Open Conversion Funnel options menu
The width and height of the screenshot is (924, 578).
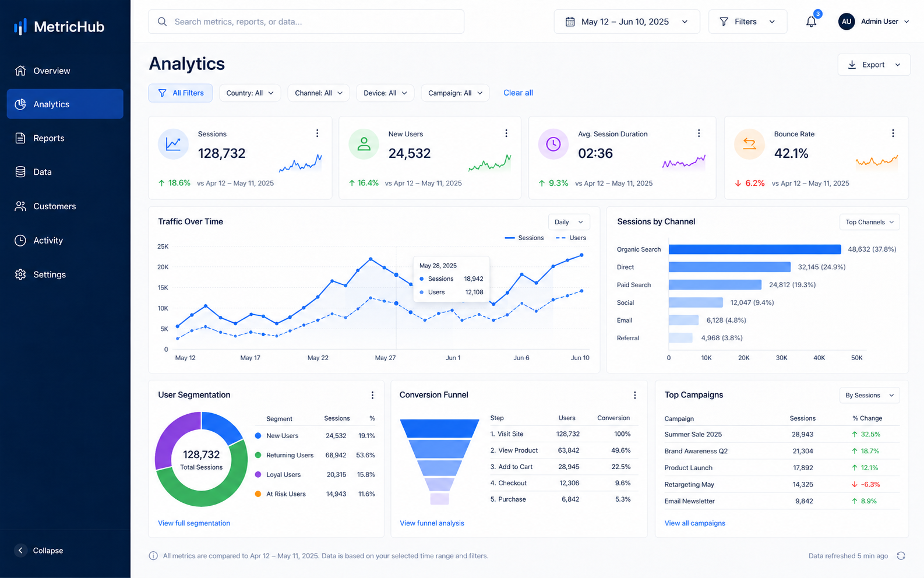(x=634, y=395)
